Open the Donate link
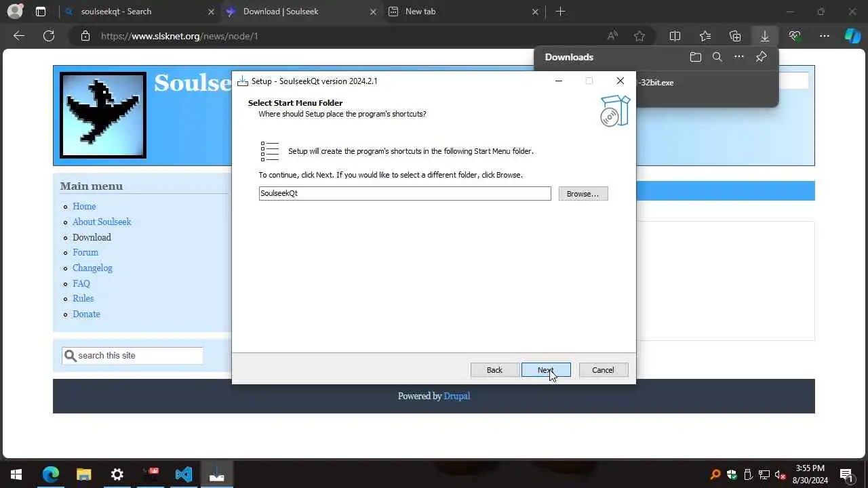This screenshot has height=488, width=868. [x=86, y=314]
